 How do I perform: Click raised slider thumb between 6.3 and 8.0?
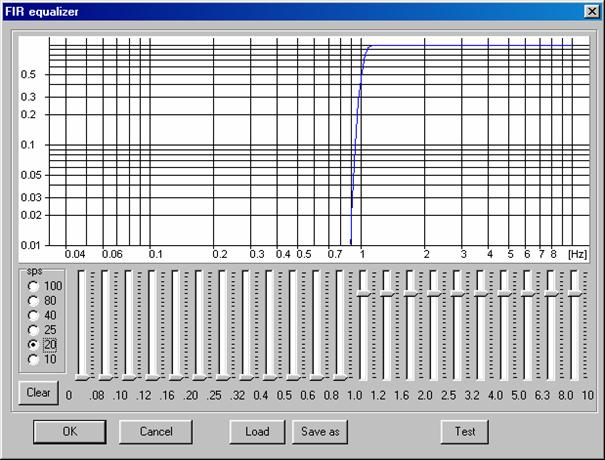551,293
